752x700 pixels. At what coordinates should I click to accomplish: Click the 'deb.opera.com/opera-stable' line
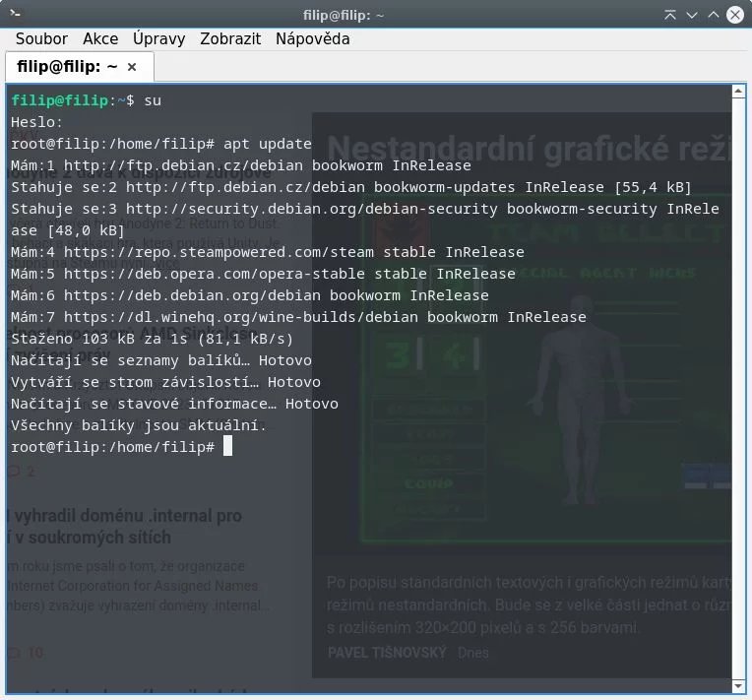pos(263,274)
